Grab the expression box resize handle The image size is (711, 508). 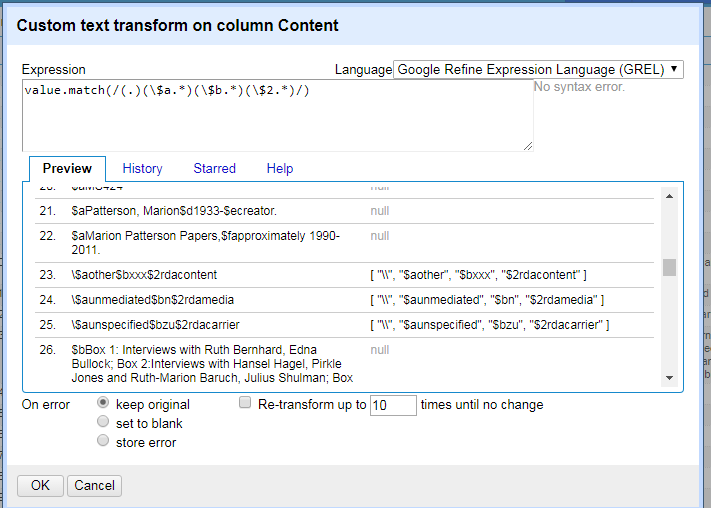528,146
